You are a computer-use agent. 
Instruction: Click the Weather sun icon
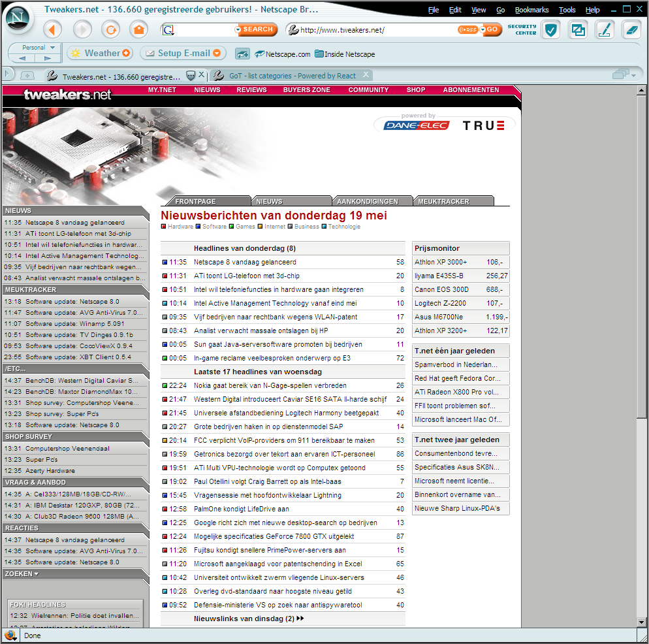pos(75,53)
